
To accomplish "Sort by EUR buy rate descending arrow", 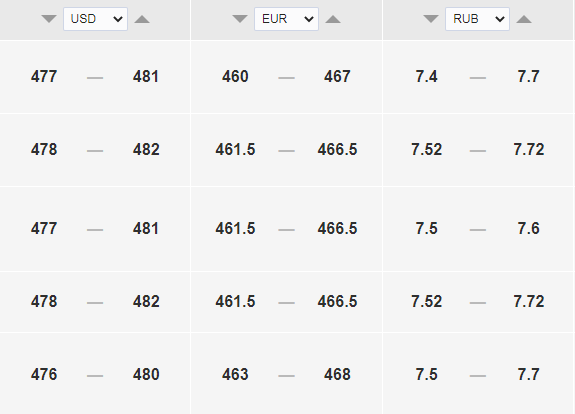I will (240, 19).
